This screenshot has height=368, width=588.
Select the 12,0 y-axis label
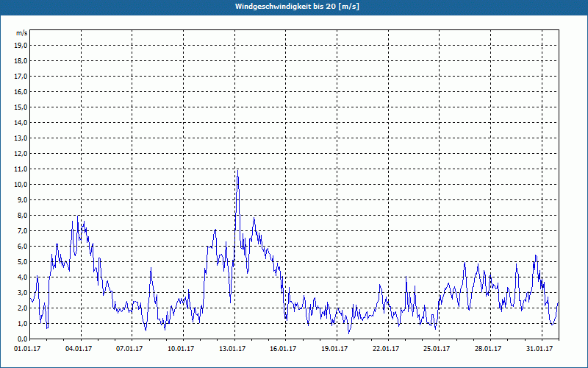pyautogui.click(x=21, y=153)
